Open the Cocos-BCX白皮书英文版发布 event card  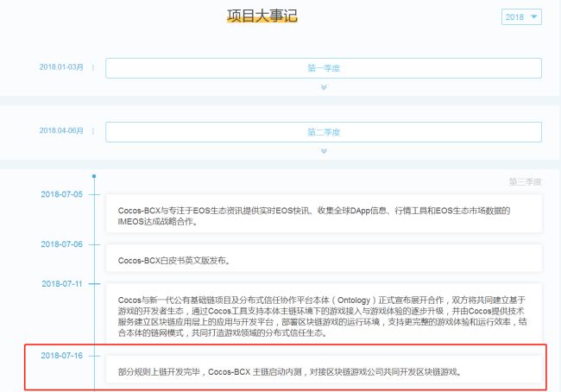(x=324, y=258)
